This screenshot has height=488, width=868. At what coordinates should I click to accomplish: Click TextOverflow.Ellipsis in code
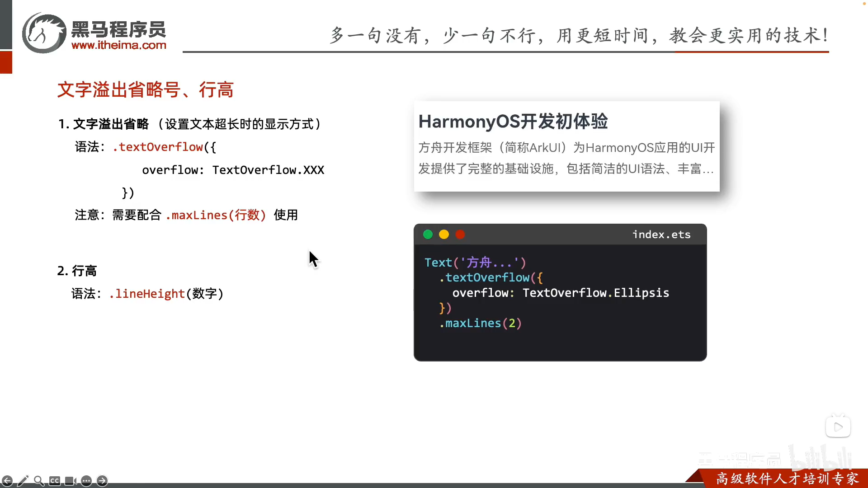[x=596, y=293]
